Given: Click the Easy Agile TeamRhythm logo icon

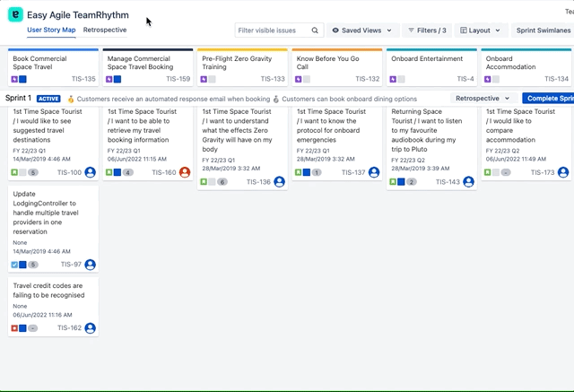Looking at the screenshot, I should pyautogui.click(x=15, y=15).
